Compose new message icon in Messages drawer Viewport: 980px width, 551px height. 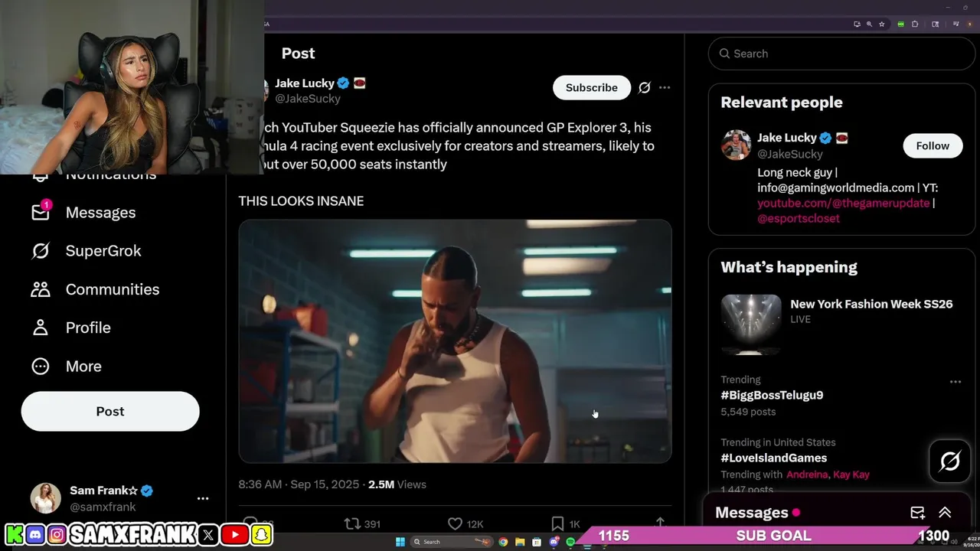coord(917,513)
